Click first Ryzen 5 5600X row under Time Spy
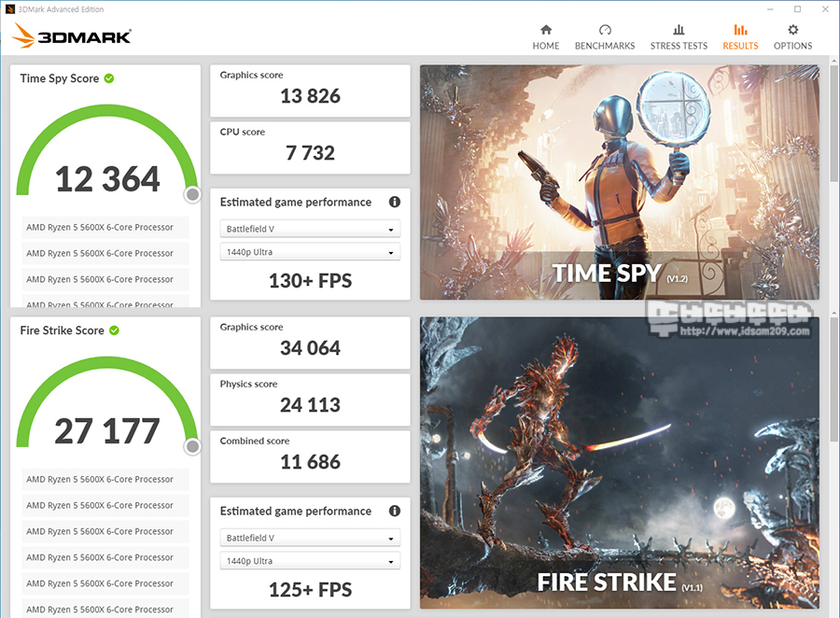 pyautogui.click(x=105, y=227)
